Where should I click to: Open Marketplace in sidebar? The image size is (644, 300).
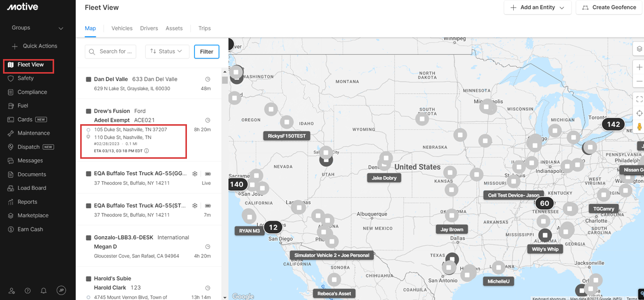[x=29, y=216]
